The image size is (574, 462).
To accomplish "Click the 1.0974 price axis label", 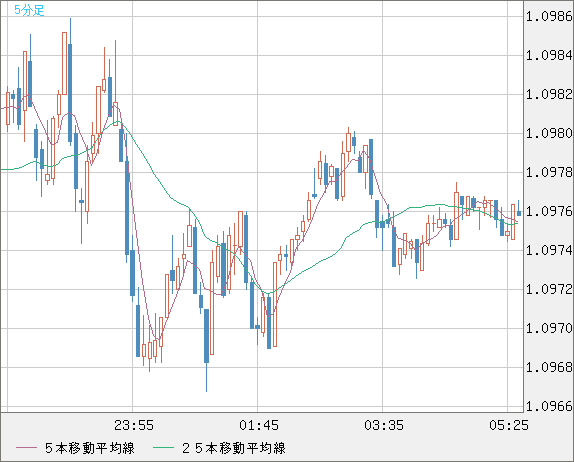I will pyautogui.click(x=549, y=250).
